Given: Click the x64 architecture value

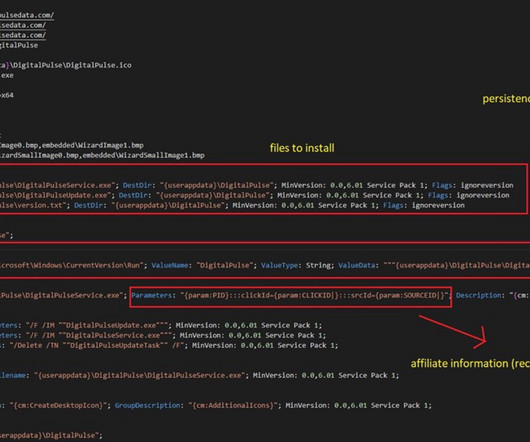Looking at the screenshot, I should point(7,95).
